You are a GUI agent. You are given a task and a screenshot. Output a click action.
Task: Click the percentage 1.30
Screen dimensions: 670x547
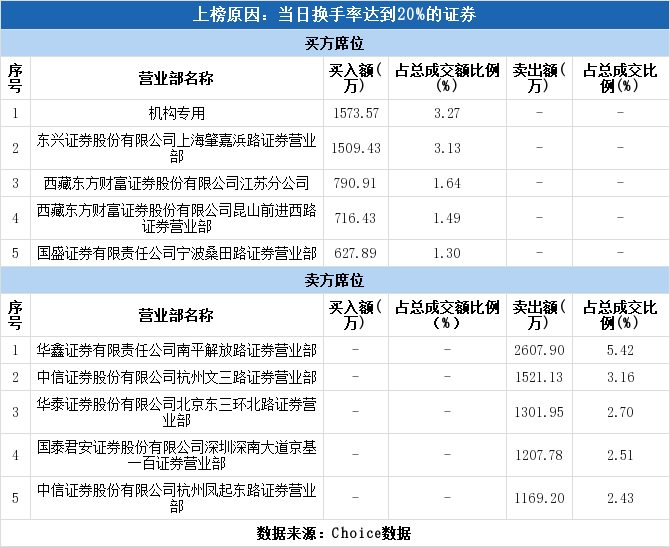447,253
